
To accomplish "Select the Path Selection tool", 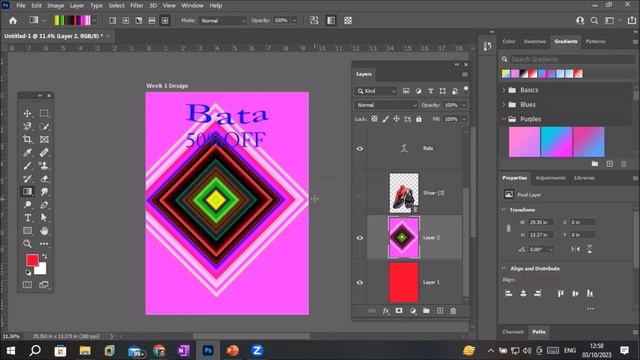I will (x=44, y=218).
